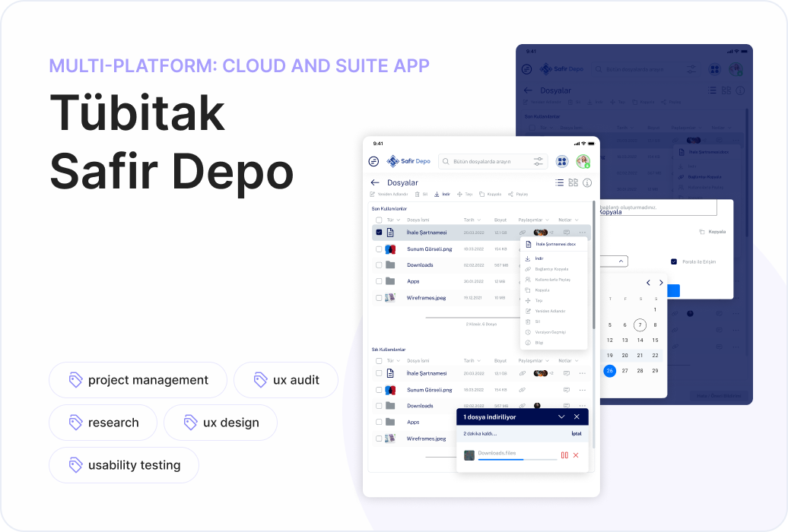This screenshot has width=788, height=532.
Task: Toggle the select-all checkbox under Sık Kullanılanlar
Action: pos(379,361)
